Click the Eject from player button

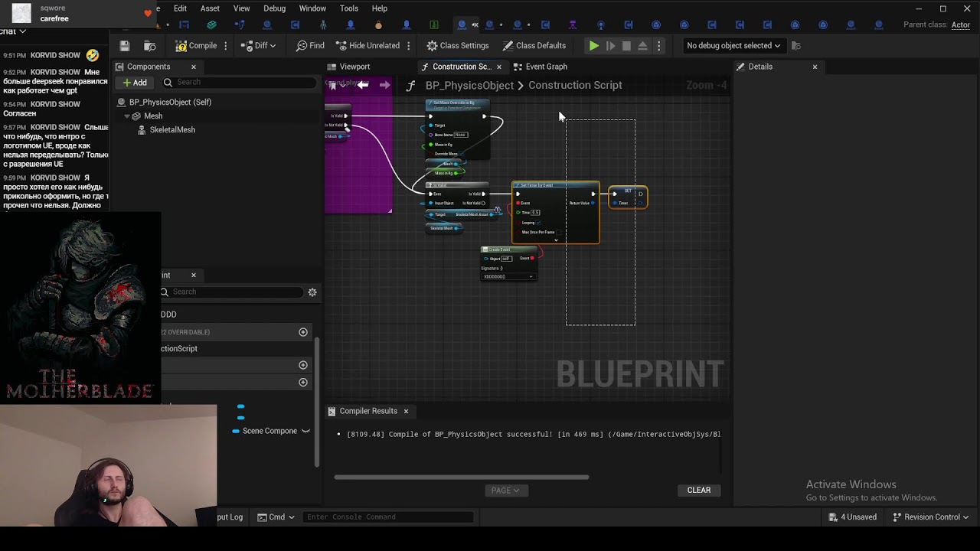[642, 46]
